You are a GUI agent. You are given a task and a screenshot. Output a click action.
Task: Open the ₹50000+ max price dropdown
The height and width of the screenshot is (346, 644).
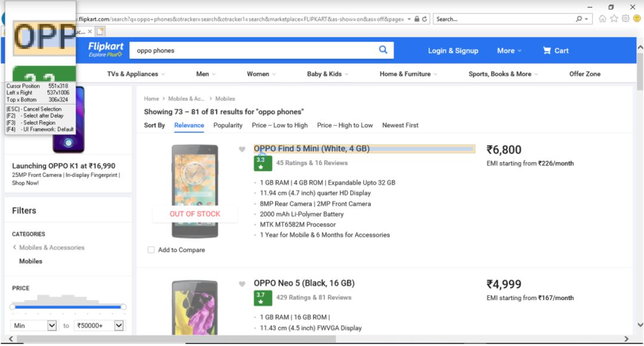click(x=98, y=325)
